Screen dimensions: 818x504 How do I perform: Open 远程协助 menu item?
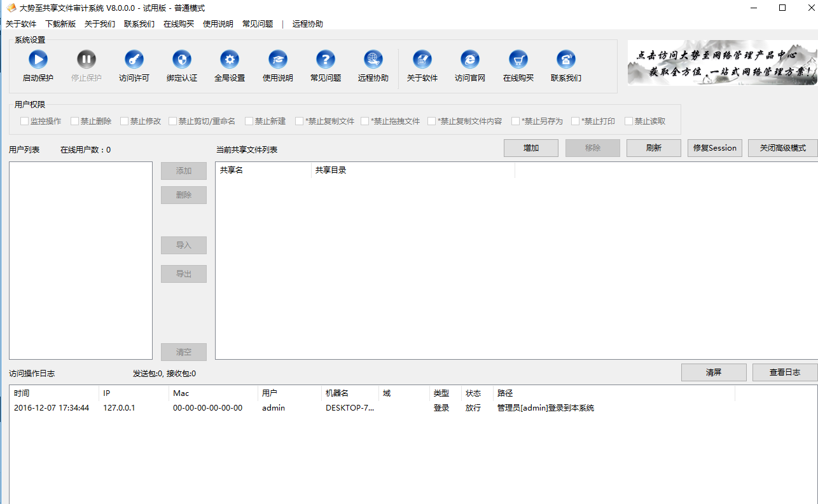coord(308,24)
